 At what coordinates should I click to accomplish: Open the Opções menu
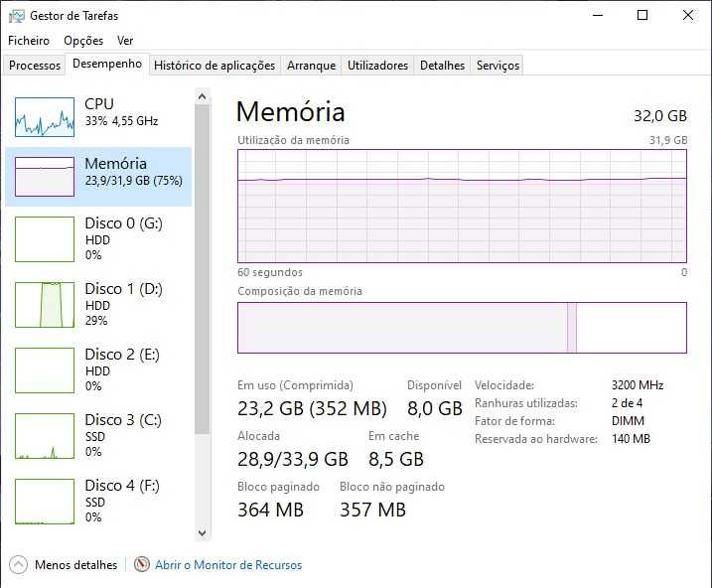click(83, 41)
